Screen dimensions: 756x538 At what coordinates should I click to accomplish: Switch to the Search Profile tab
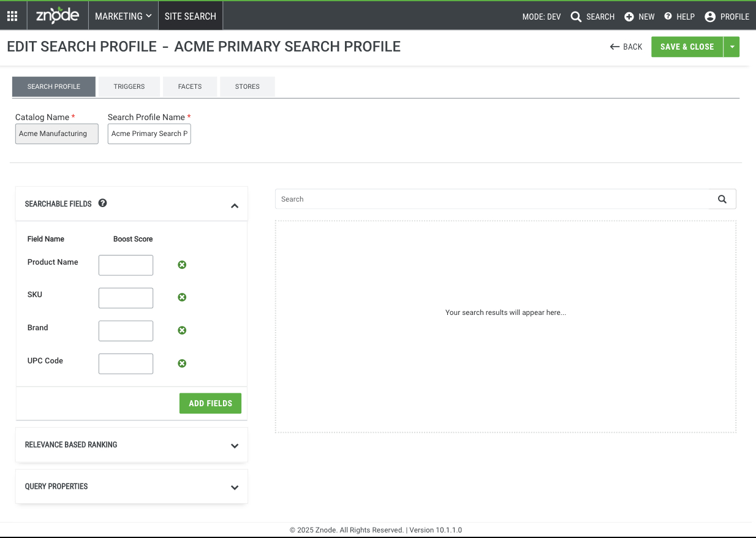coord(54,86)
